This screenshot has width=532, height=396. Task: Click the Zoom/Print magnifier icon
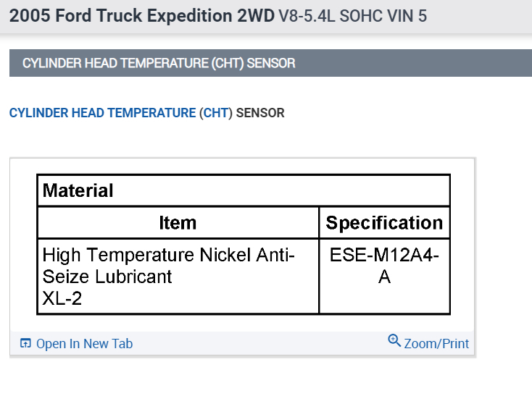(394, 341)
